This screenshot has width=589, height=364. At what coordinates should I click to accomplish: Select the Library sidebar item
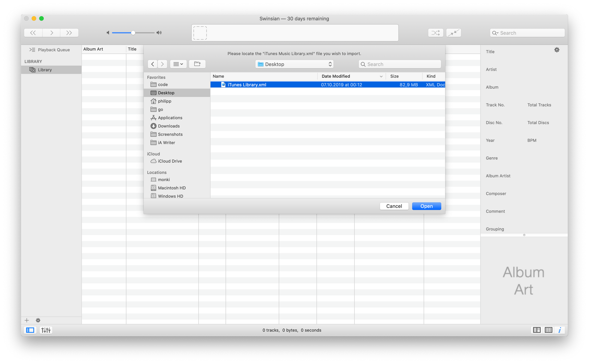tap(45, 70)
